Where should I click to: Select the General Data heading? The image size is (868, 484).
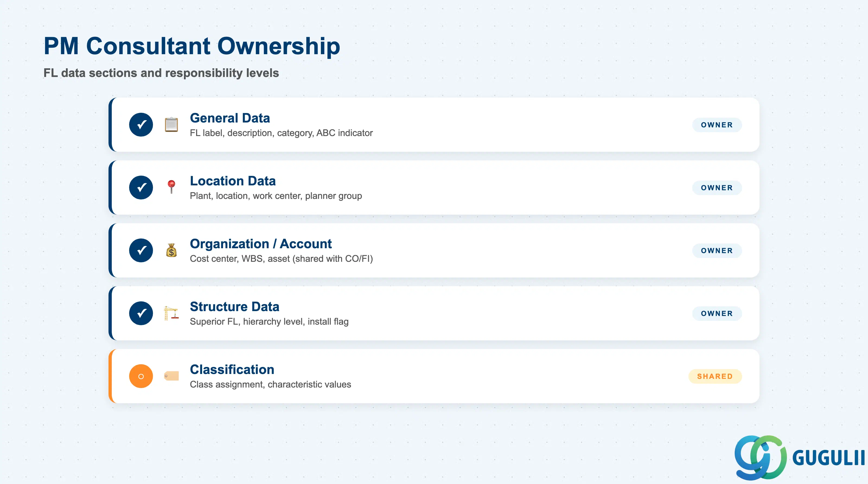click(230, 118)
